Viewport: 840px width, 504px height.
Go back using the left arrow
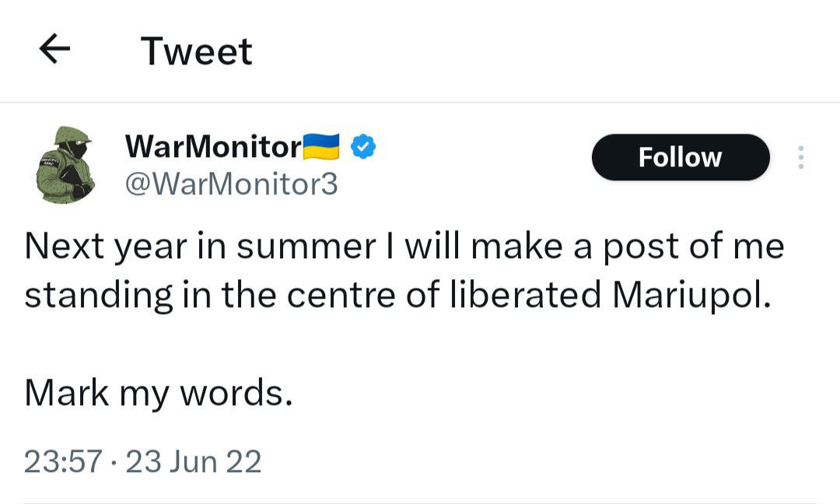[54, 49]
